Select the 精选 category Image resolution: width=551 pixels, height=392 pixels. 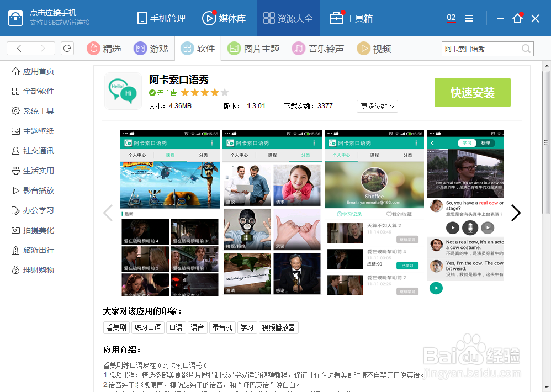(104, 49)
